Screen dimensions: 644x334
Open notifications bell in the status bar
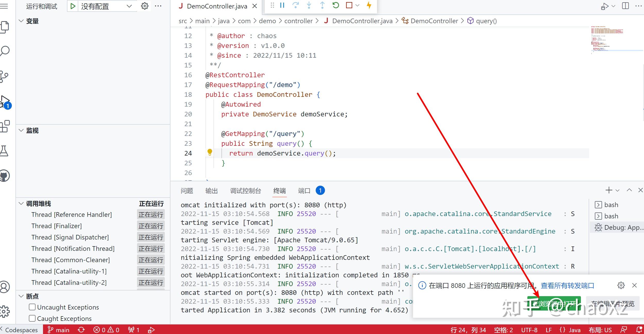point(638,330)
